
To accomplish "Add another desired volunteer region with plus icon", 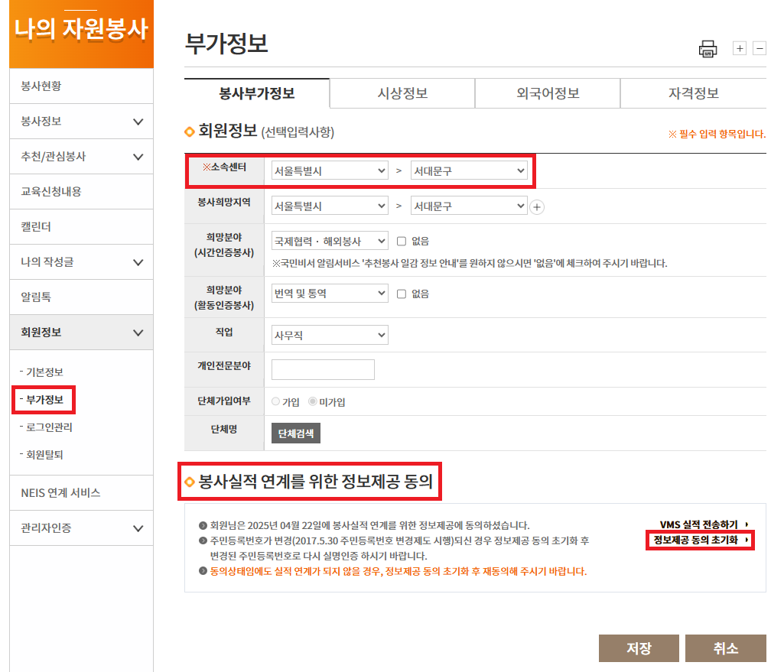I will tap(537, 207).
